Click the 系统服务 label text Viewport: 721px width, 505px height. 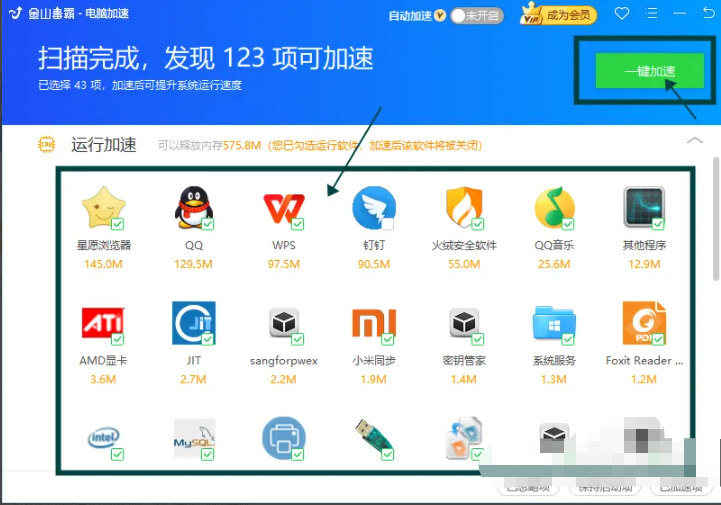point(554,360)
